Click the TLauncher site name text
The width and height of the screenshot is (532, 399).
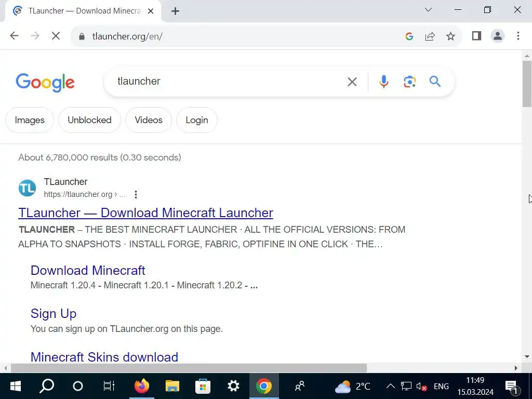click(x=66, y=182)
